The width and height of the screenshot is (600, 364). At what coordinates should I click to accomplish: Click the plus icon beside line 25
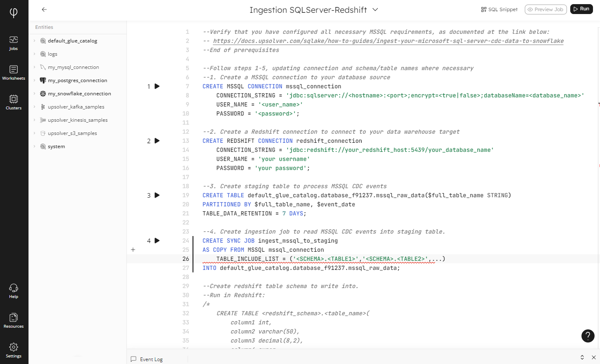point(133,250)
